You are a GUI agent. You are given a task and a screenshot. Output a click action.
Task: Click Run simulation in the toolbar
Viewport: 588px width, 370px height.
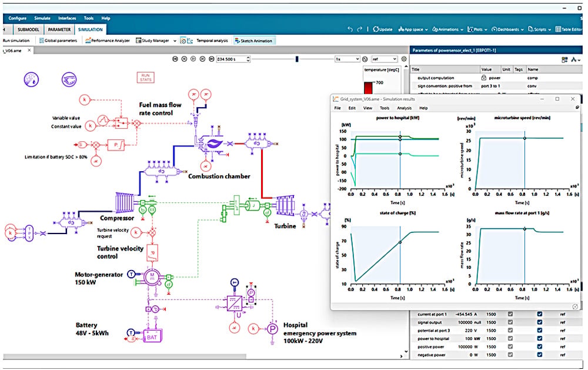coord(16,41)
